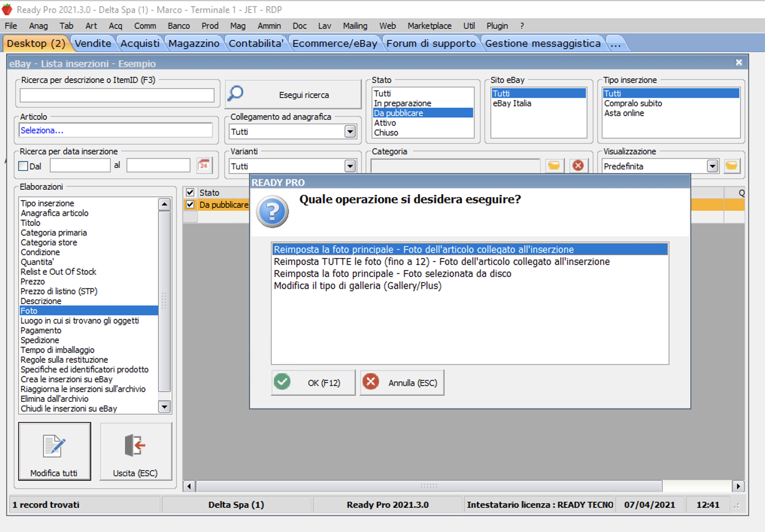Click the blue question mark dialog icon
765x532 pixels.
272,211
